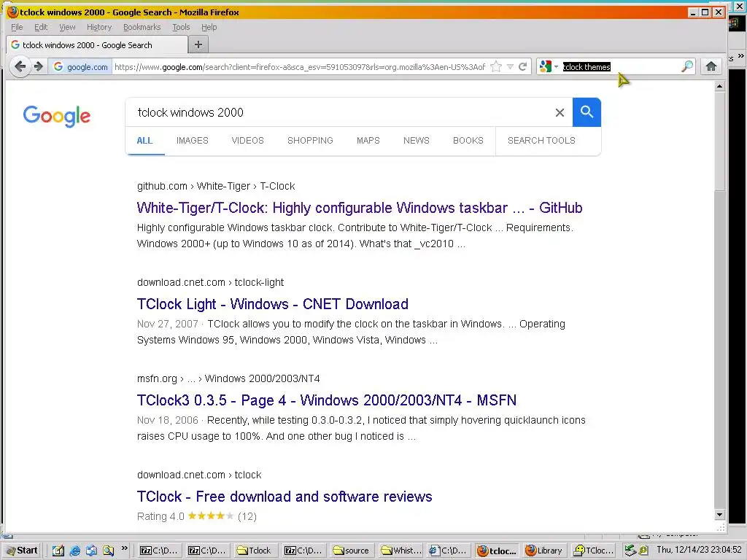Bookmark this page with the star icon
747x560 pixels.
point(496,66)
